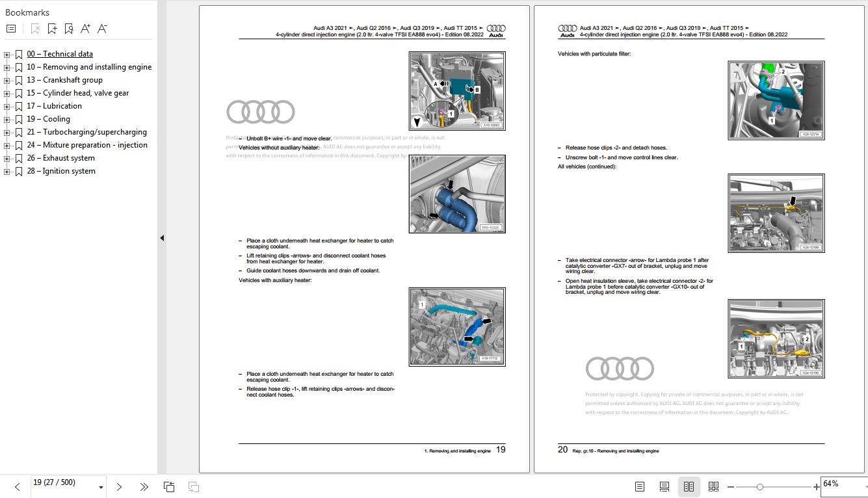This screenshot has width=868, height=498.
Task: Expand the 17 – Lubrication bookmark
Action: (x=7, y=107)
